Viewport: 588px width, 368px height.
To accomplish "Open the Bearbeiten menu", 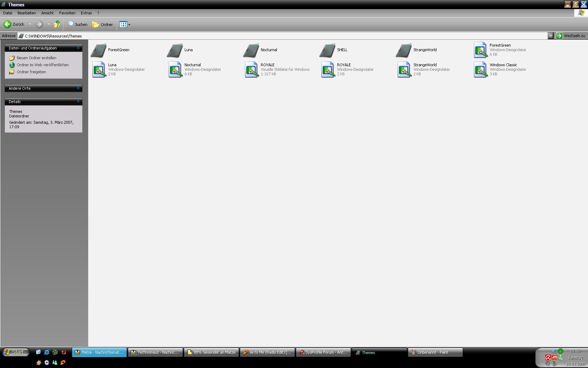I will point(27,13).
